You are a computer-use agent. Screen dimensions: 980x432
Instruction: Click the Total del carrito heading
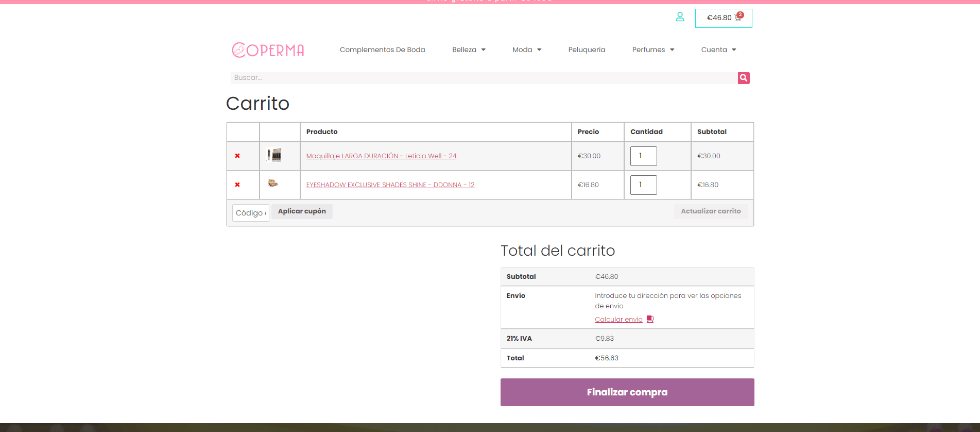click(x=558, y=251)
